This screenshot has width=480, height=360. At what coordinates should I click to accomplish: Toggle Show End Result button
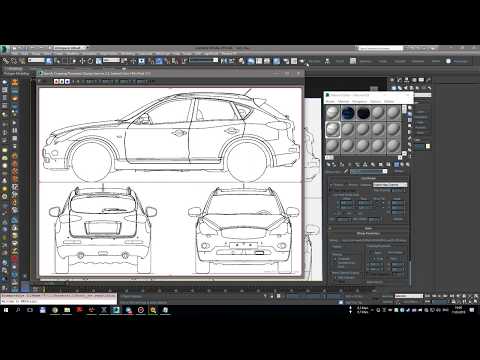[396, 164]
